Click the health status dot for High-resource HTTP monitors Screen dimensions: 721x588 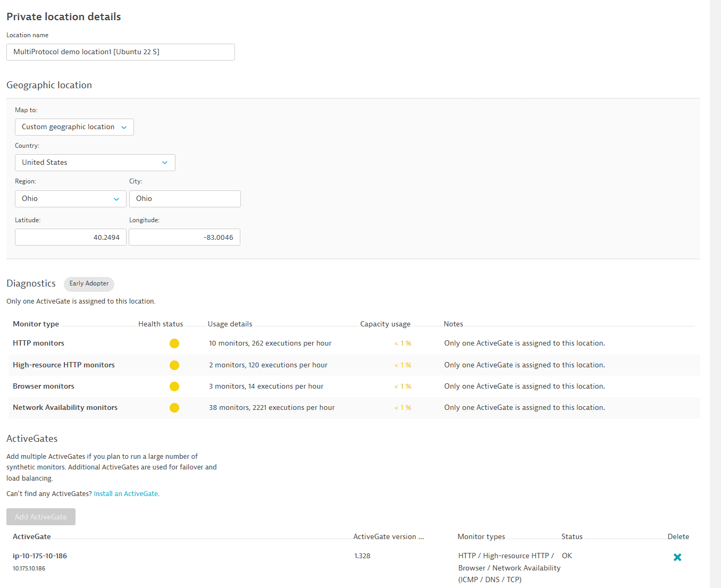174,365
